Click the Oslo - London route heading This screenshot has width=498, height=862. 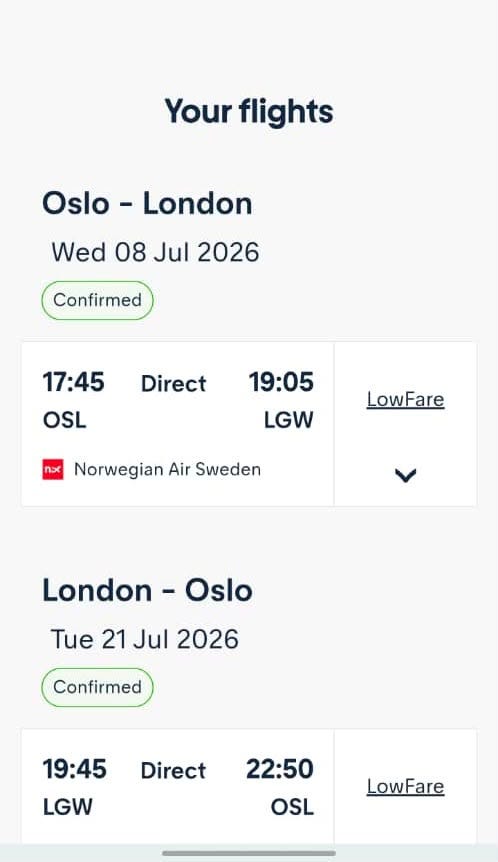tap(147, 203)
